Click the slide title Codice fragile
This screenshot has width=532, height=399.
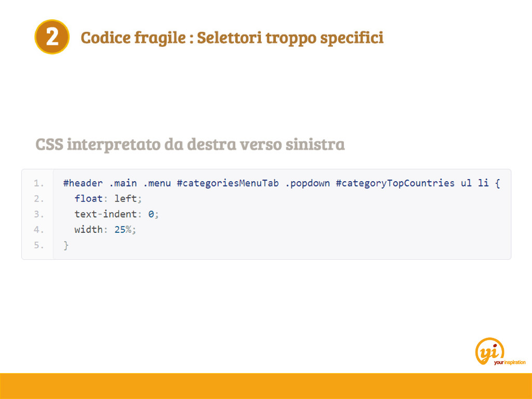tap(232, 37)
